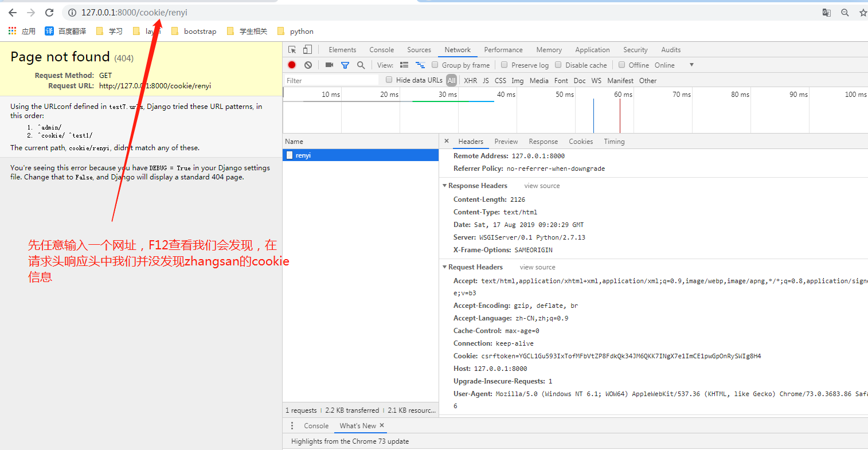Open the translate page icon in address bar

tap(826, 13)
